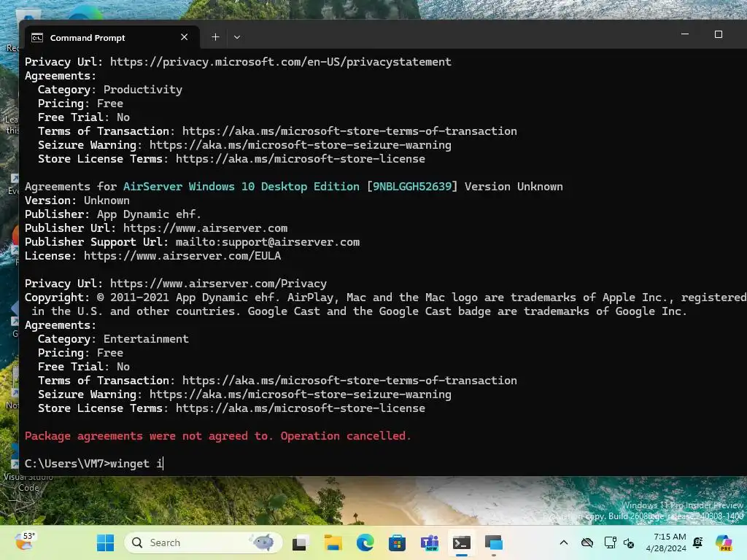Click the Command Prompt tab icon
This screenshot has width=747, height=560.
(37, 38)
